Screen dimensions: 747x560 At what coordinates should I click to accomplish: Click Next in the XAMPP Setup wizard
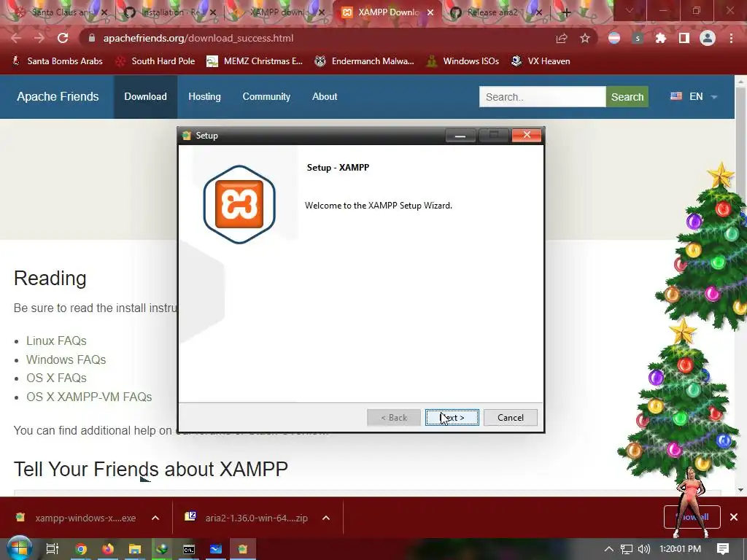(x=452, y=418)
